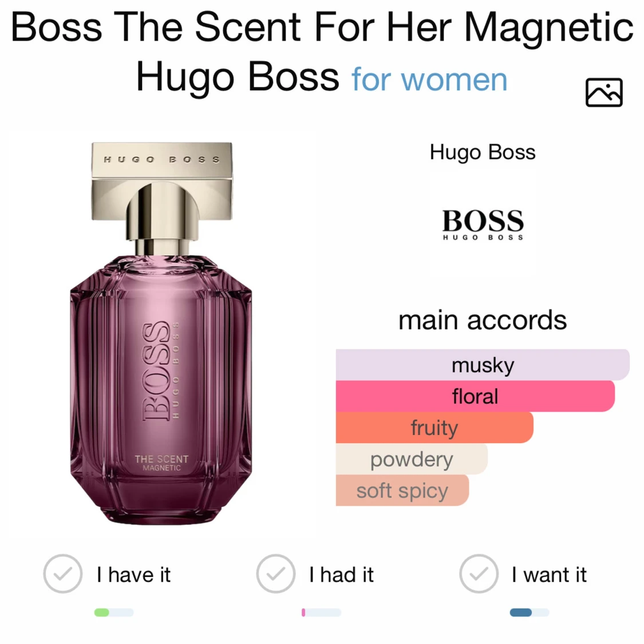
Task: Check the "I had it" circle
Action: coord(275,574)
